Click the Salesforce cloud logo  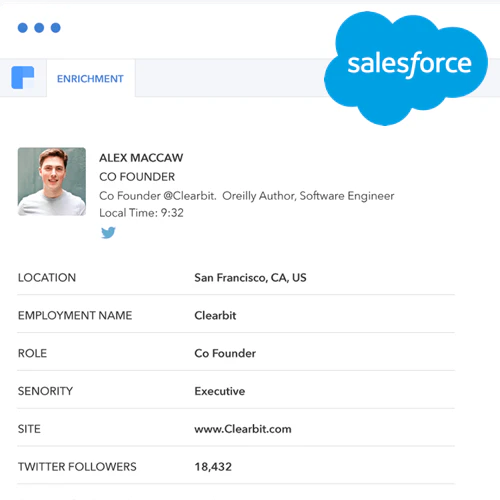406,68
